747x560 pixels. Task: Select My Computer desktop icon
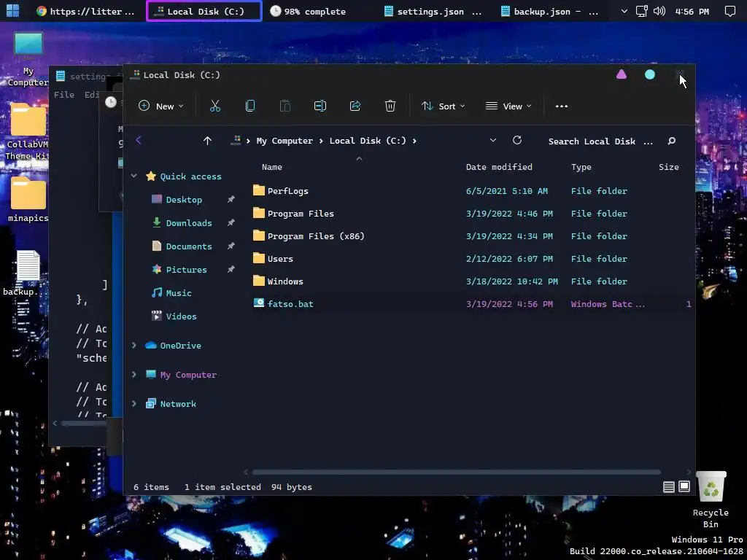[x=28, y=58]
